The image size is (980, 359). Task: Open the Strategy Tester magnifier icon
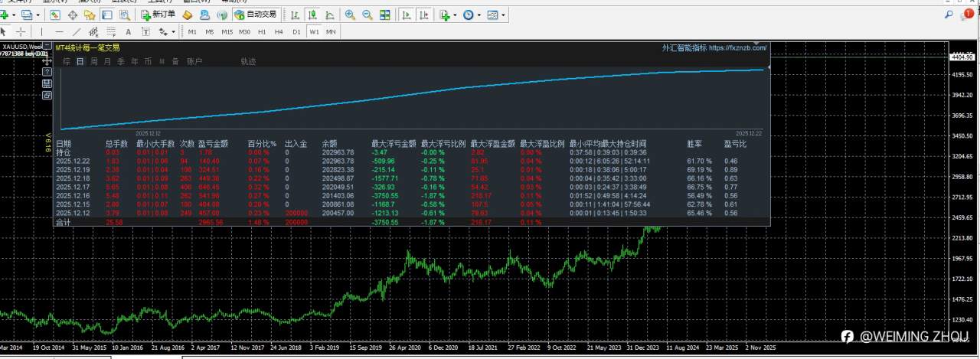[123, 15]
